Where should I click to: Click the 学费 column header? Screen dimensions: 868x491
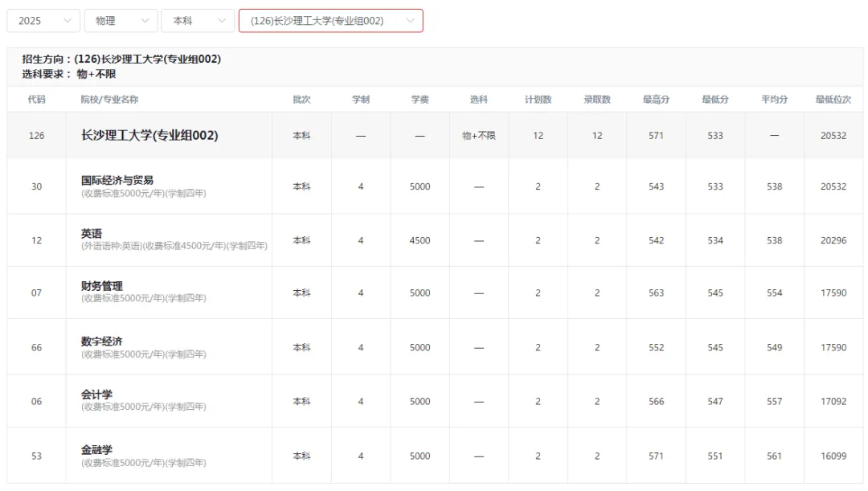pyautogui.click(x=420, y=99)
